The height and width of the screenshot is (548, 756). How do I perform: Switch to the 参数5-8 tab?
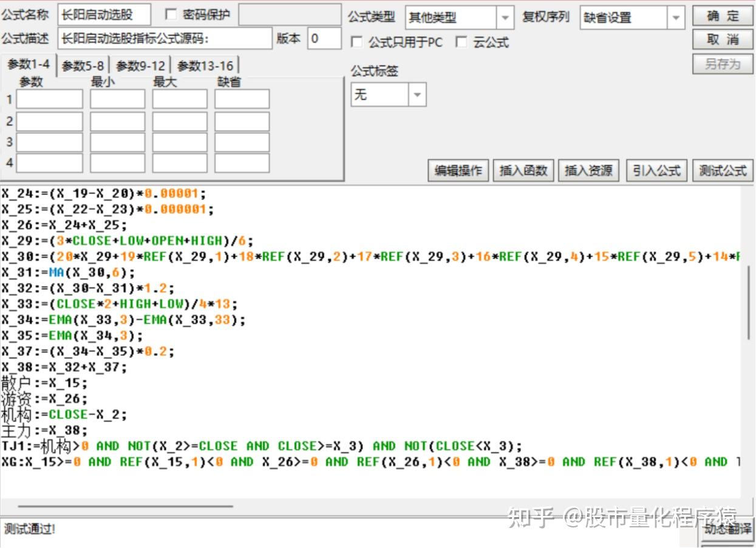83,66
